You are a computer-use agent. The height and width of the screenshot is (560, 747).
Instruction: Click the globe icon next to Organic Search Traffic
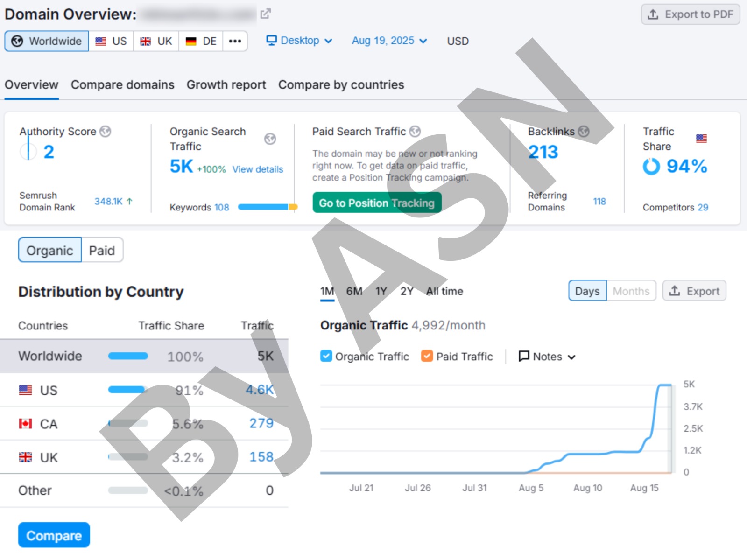tap(270, 139)
